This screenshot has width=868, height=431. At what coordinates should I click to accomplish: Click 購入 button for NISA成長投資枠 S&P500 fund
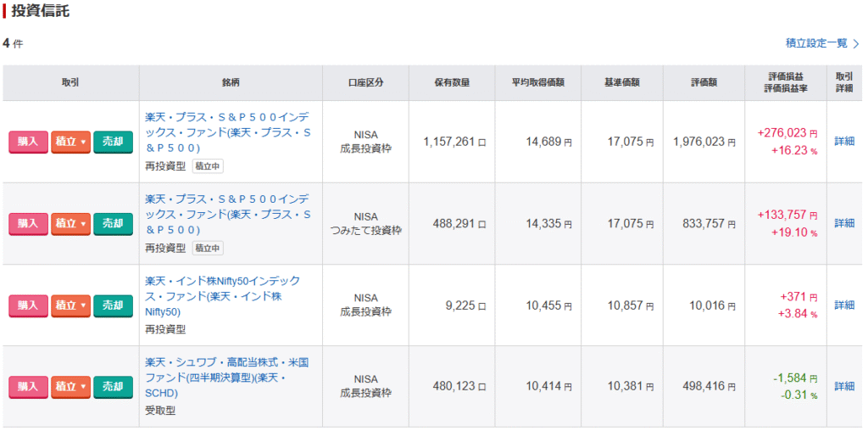(x=28, y=142)
